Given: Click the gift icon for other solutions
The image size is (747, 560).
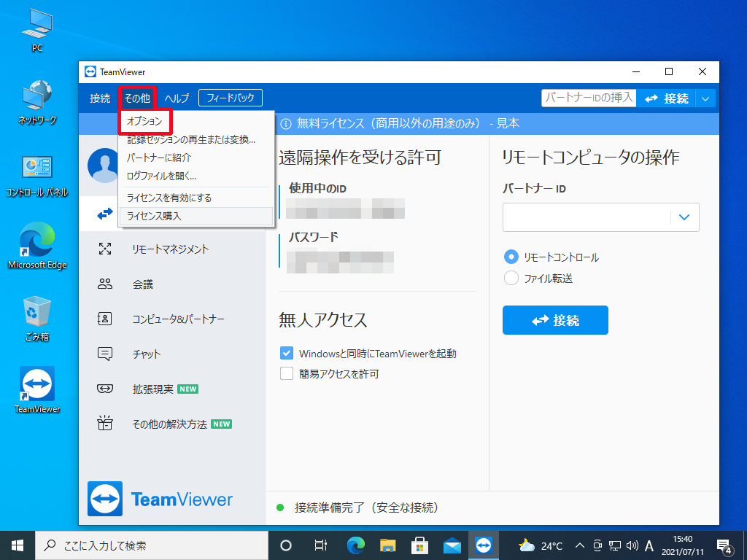Looking at the screenshot, I should pos(105,424).
